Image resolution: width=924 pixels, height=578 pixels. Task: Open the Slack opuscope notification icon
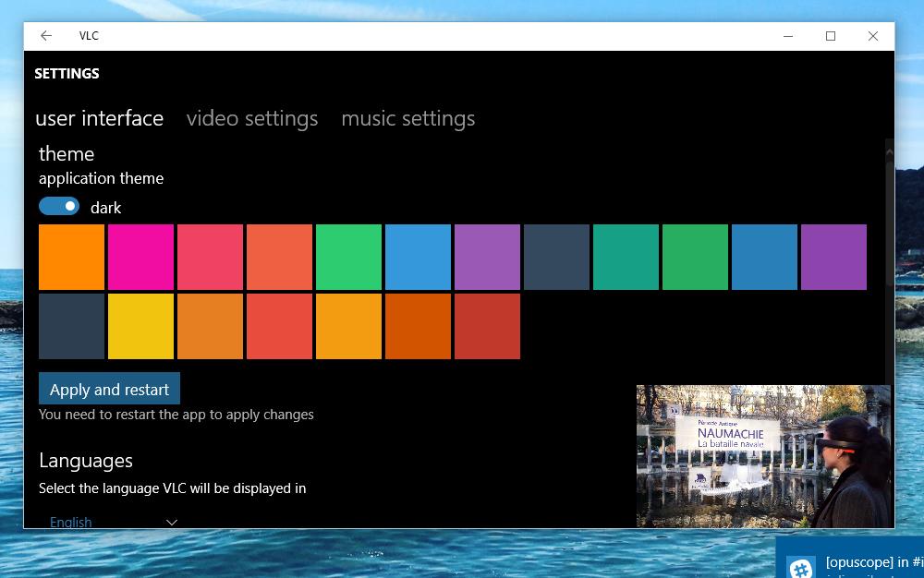pyautogui.click(x=802, y=568)
